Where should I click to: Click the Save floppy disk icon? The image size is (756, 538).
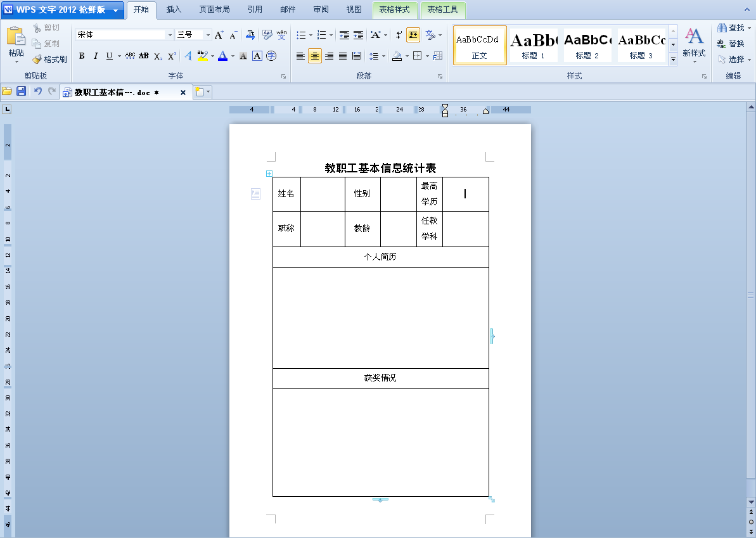coord(22,92)
